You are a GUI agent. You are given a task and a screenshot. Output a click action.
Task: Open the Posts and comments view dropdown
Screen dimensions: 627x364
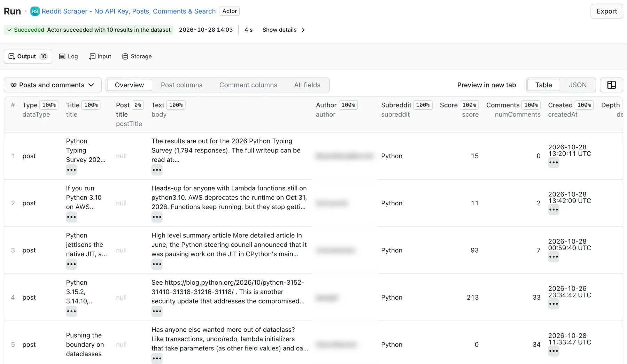tap(53, 85)
